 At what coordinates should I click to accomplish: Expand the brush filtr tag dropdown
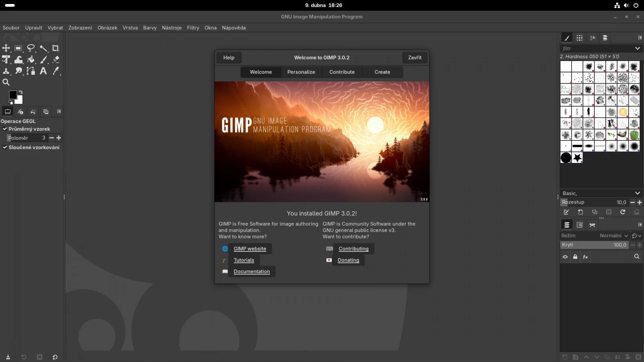click(638, 48)
